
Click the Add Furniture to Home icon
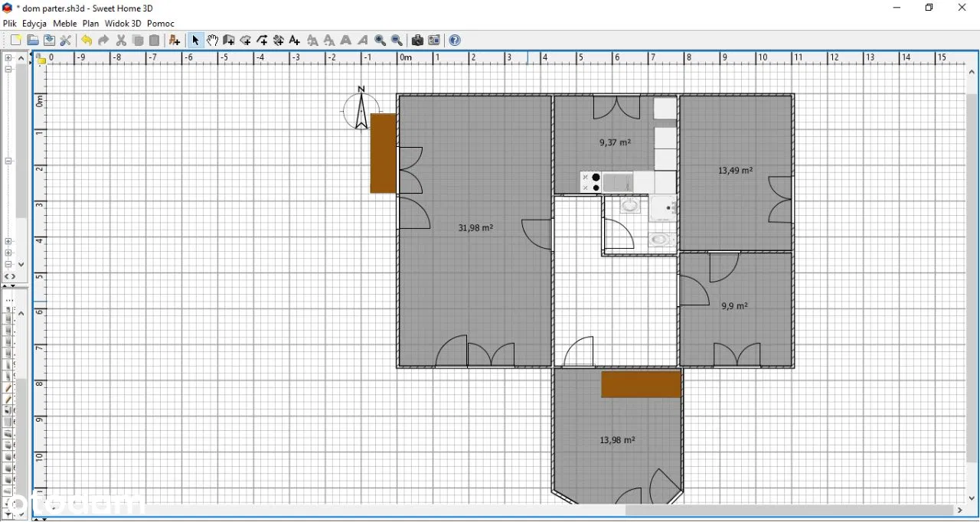click(x=175, y=41)
